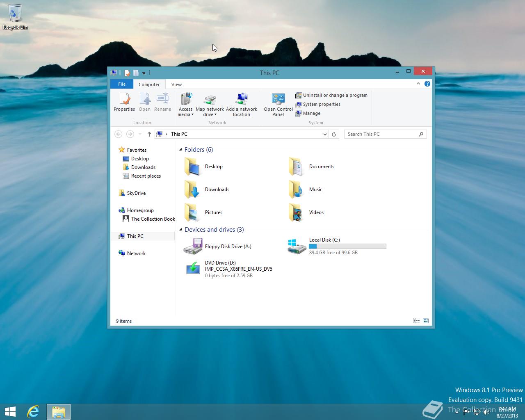Click the Back navigation arrow
The height and width of the screenshot is (420, 525).
(118, 134)
